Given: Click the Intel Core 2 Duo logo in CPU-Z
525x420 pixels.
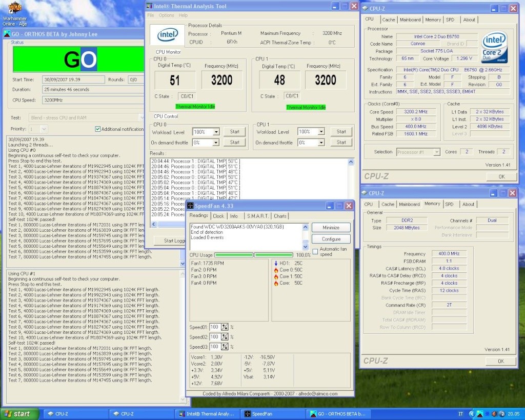Looking at the screenshot, I should [495, 47].
